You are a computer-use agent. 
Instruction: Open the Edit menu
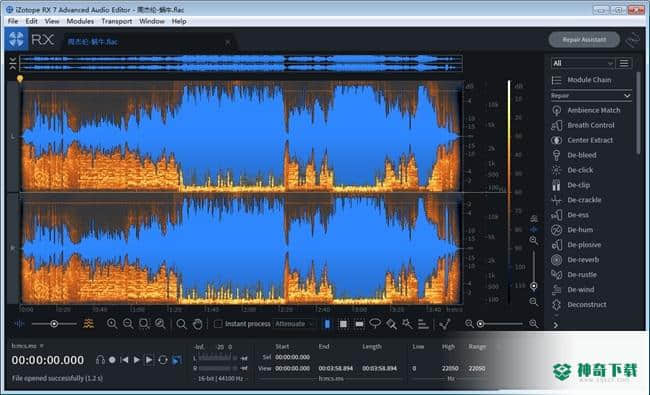[32, 21]
